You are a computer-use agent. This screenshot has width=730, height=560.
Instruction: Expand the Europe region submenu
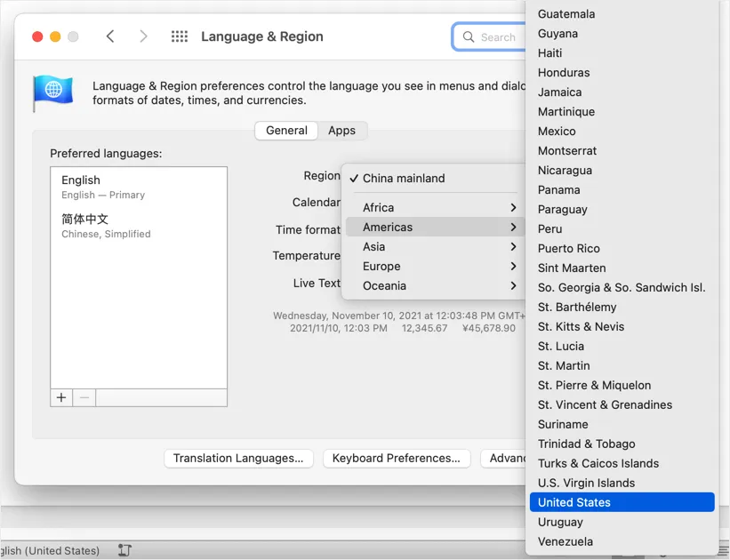tap(431, 266)
